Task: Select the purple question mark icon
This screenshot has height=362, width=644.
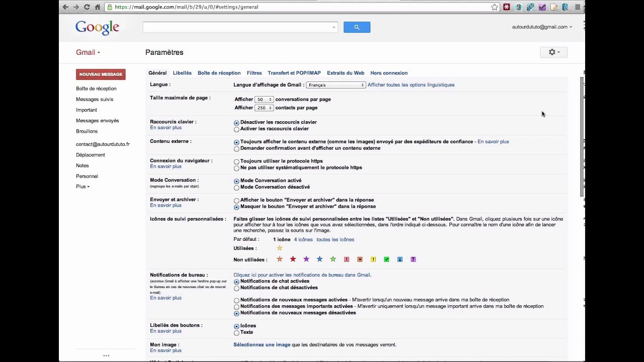Action: [413, 259]
